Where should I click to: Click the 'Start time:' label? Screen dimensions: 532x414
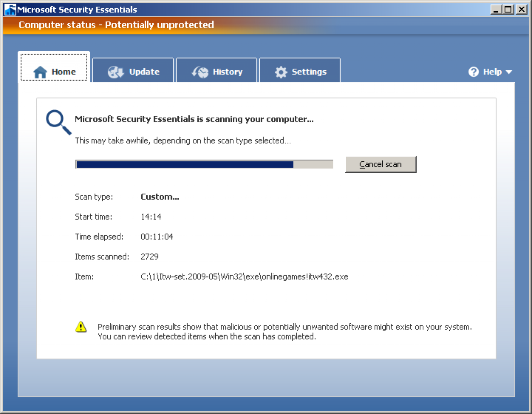point(94,217)
